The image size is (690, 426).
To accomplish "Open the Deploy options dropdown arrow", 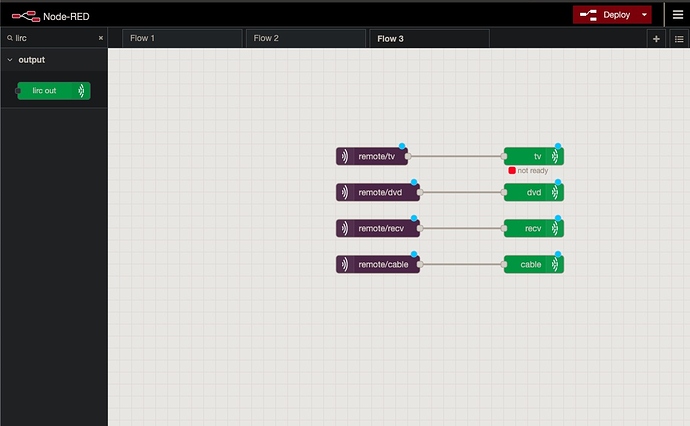I will [x=645, y=15].
